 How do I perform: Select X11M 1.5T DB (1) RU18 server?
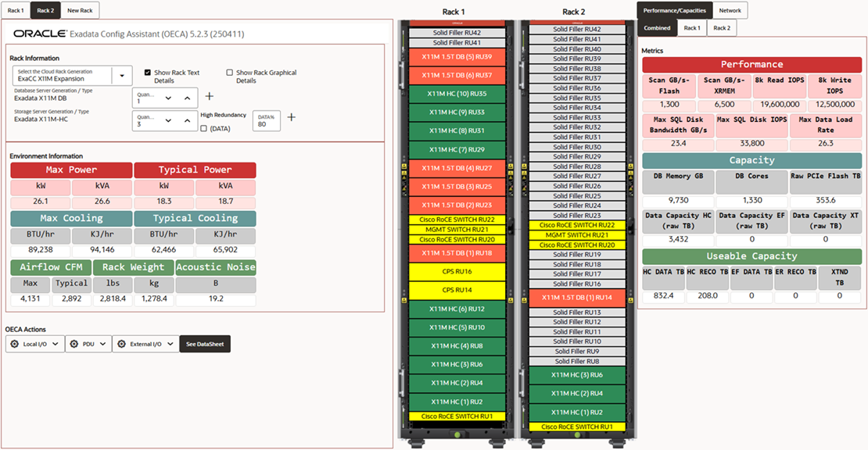(x=457, y=253)
